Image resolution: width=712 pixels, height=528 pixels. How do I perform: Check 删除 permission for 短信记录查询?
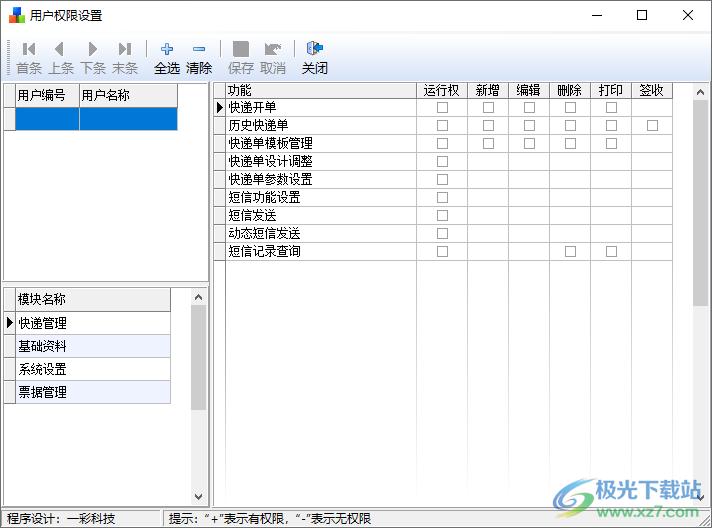[570, 252]
